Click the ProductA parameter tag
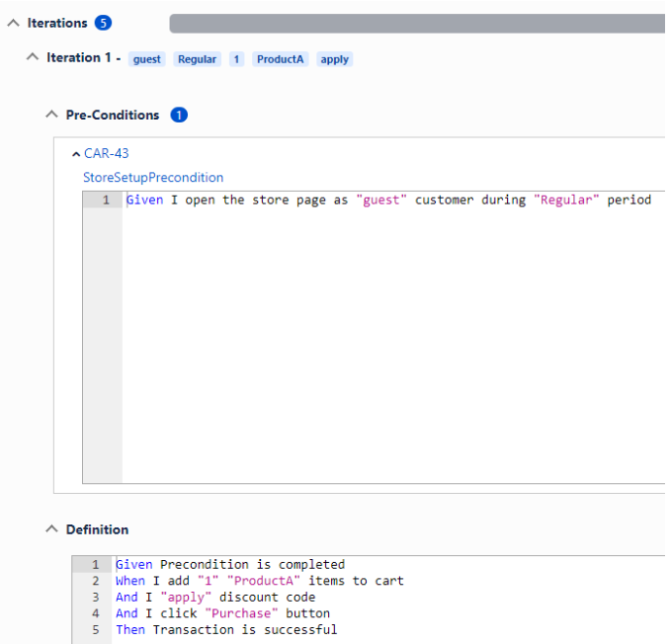This screenshot has height=644, width=670. point(280,59)
